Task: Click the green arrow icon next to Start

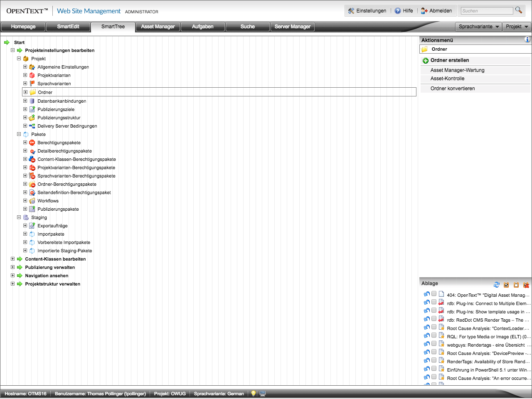Action: pyautogui.click(x=7, y=42)
